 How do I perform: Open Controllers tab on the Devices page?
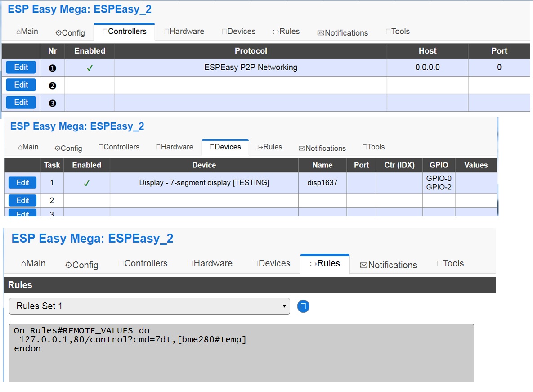(119, 147)
